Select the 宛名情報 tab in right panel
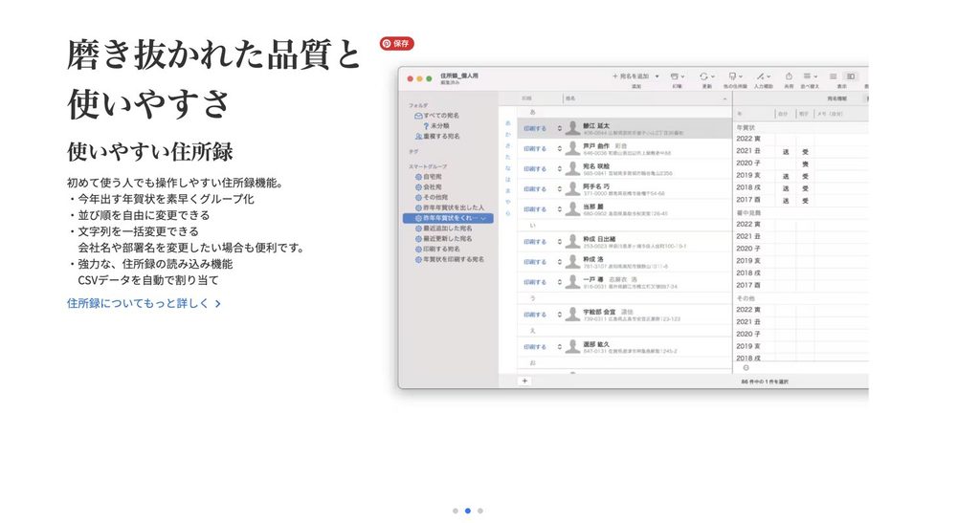 836,98
